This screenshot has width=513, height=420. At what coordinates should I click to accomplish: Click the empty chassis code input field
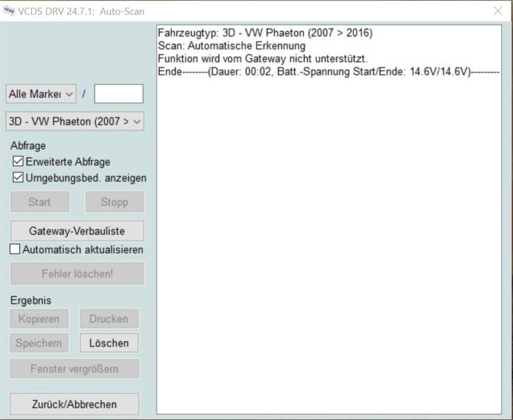119,94
